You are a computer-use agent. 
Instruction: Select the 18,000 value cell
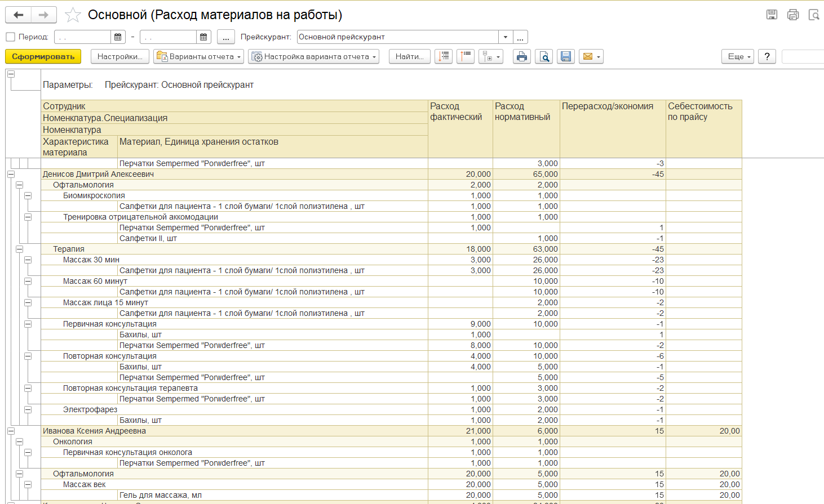pyautogui.click(x=460, y=249)
